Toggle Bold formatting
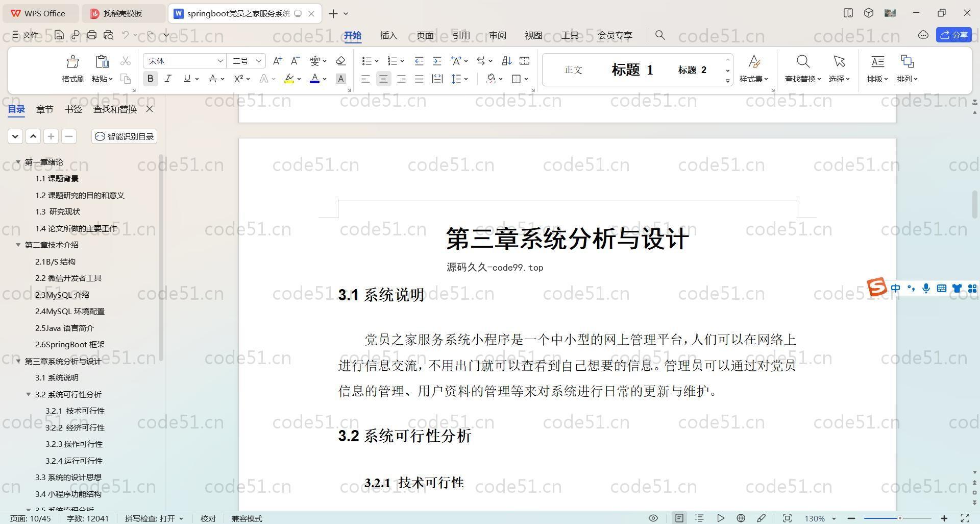 pos(150,79)
